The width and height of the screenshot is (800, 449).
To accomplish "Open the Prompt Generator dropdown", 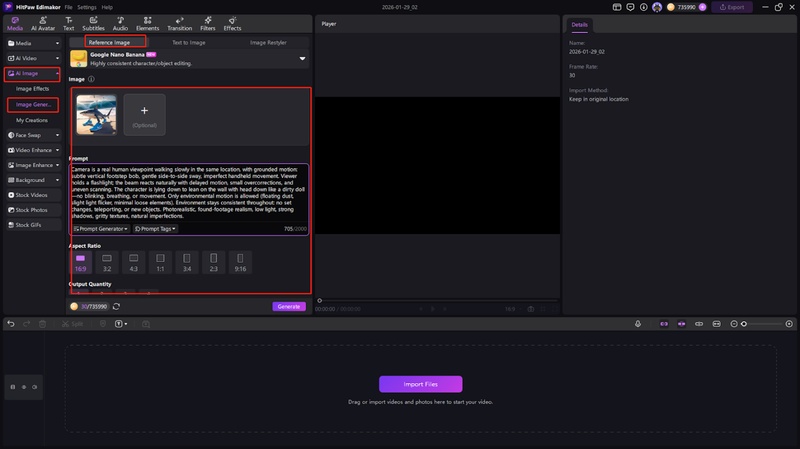I will coord(101,229).
